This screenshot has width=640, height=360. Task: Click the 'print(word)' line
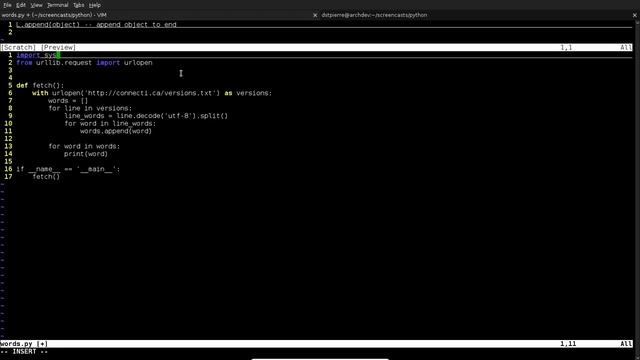[86, 154]
